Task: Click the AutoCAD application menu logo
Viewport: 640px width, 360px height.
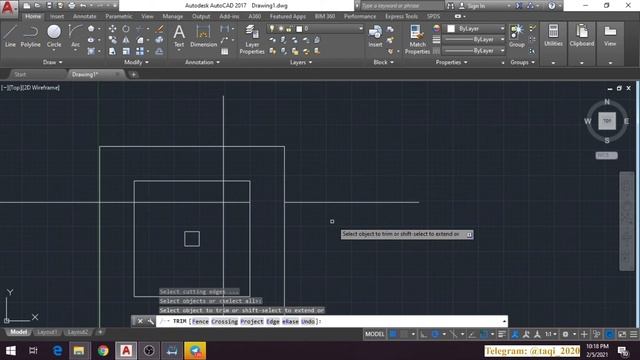Action: tap(8, 8)
